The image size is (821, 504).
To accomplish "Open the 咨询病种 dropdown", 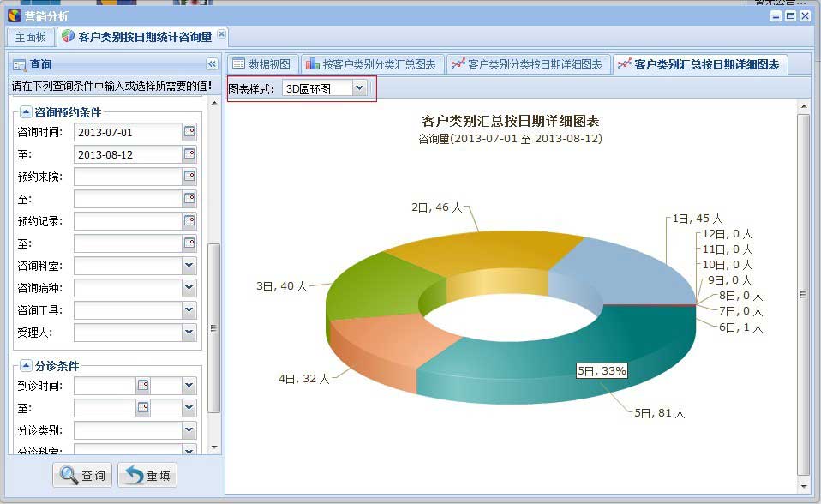I will (189, 288).
